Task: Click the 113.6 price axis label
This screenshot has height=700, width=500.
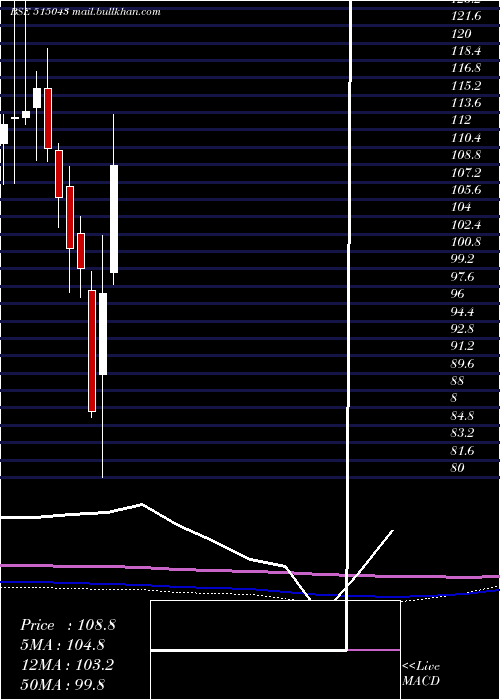Action: tap(466, 103)
